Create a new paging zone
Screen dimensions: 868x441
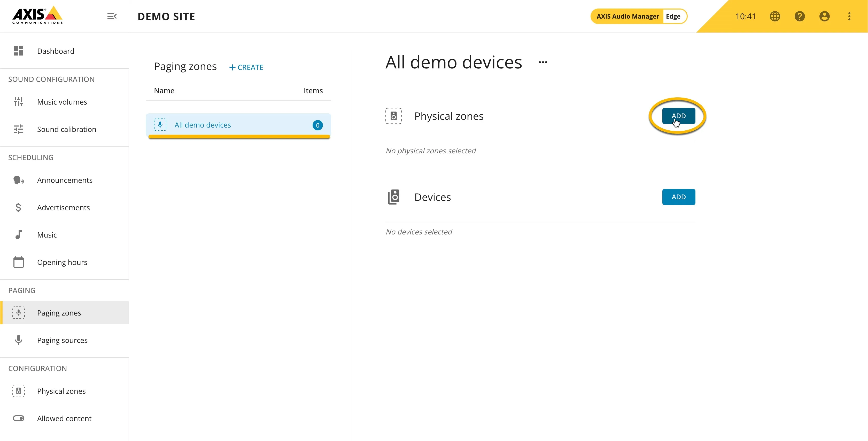point(246,67)
